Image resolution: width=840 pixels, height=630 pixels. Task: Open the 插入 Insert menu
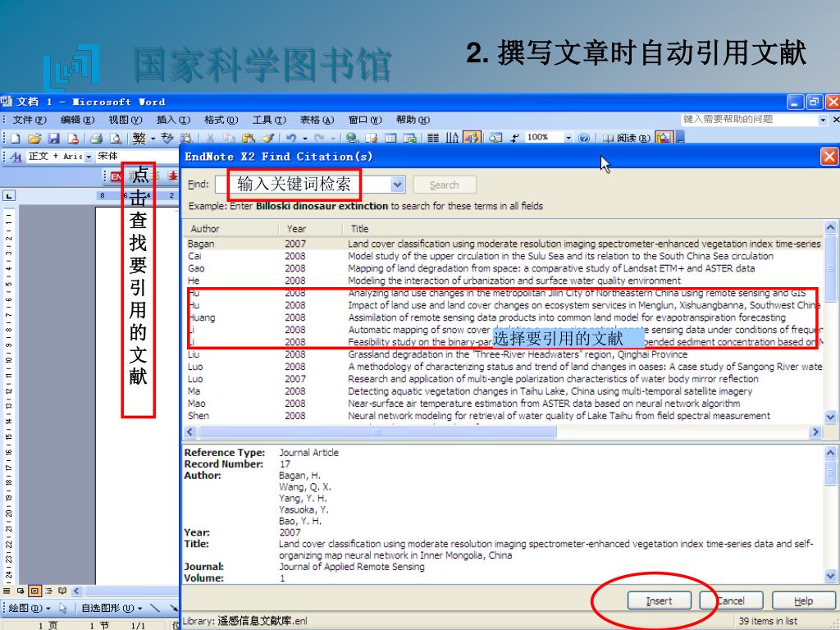pyautogui.click(x=173, y=120)
